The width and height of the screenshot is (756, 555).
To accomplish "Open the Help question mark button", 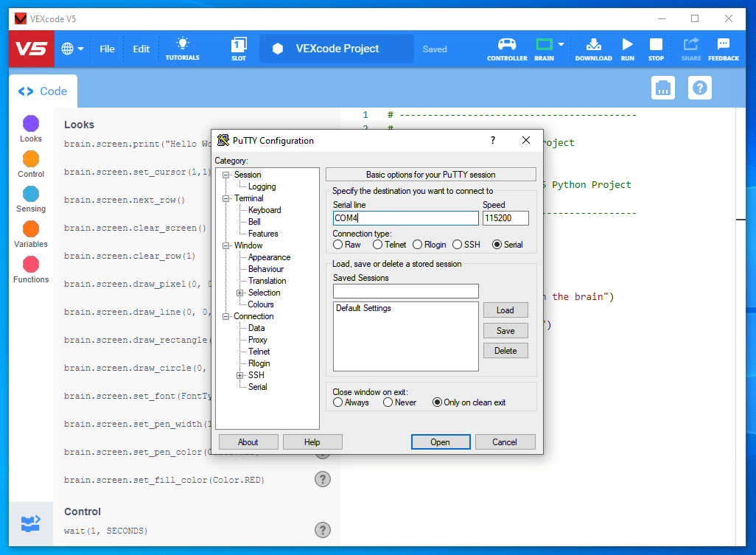I will 699,88.
